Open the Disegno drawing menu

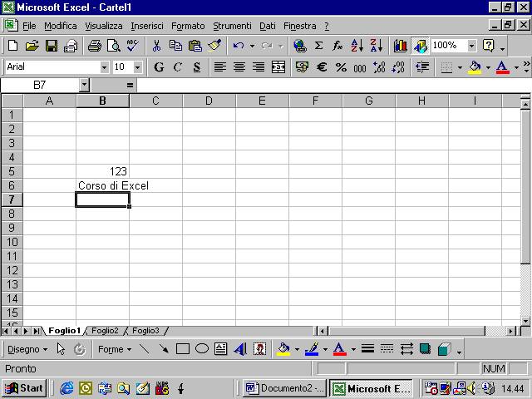(27, 349)
